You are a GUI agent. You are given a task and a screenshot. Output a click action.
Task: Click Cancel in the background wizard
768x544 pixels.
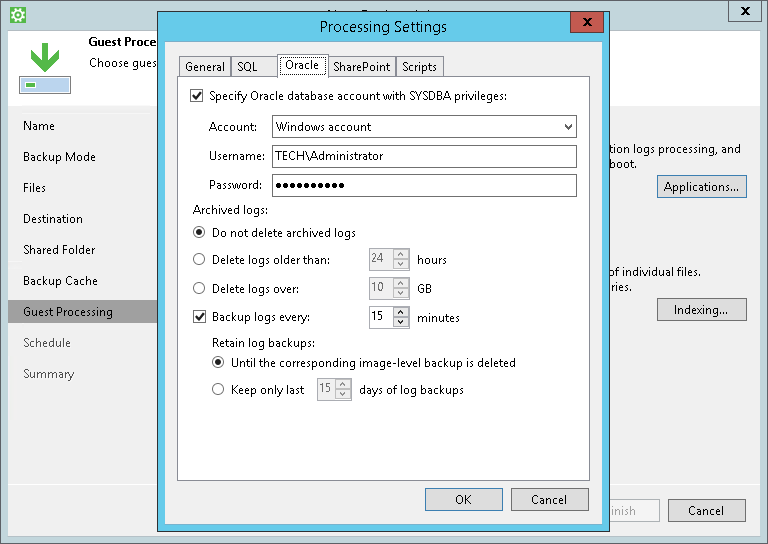[x=706, y=511]
